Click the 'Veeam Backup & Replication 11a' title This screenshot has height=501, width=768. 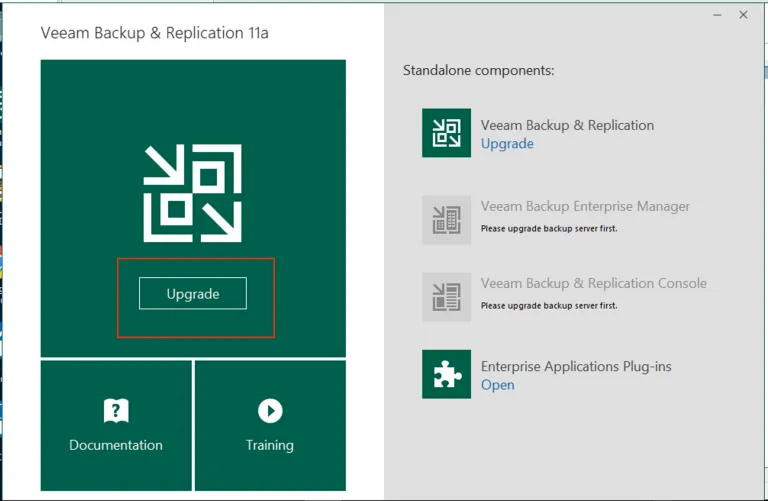154,33
